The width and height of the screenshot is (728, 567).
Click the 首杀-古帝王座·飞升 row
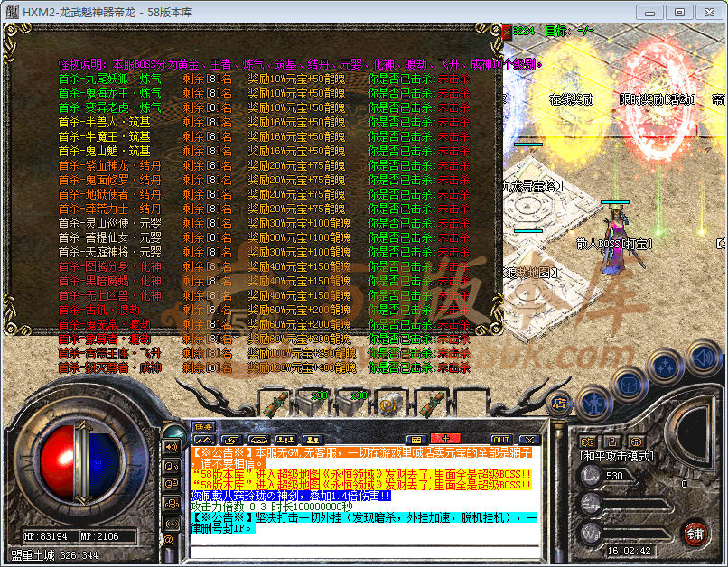click(264, 354)
